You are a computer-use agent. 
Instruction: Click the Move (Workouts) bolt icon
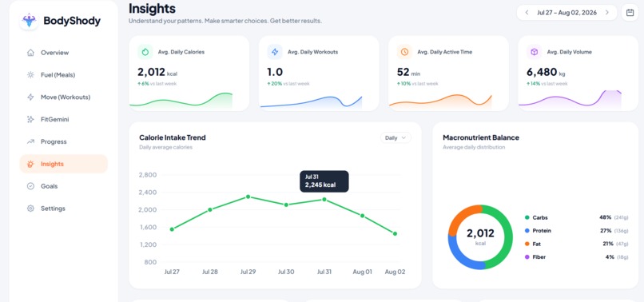tap(30, 97)
